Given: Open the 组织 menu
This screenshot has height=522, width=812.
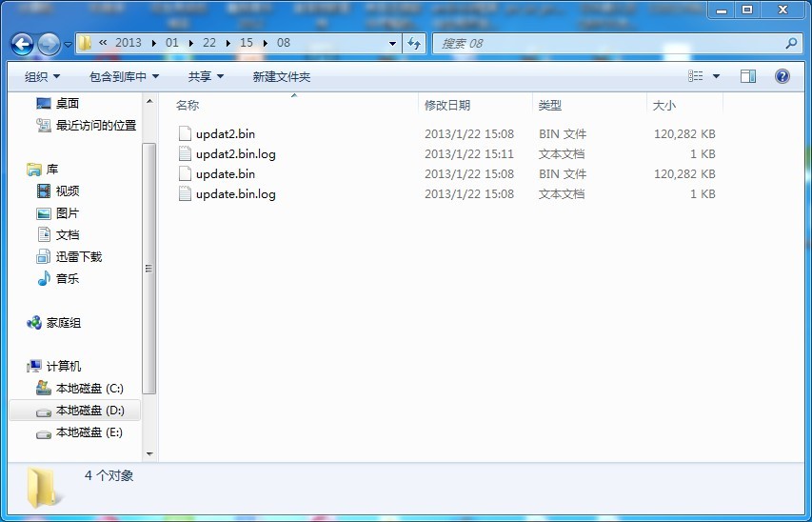Looking at the screenshot, I should point(42,77).
